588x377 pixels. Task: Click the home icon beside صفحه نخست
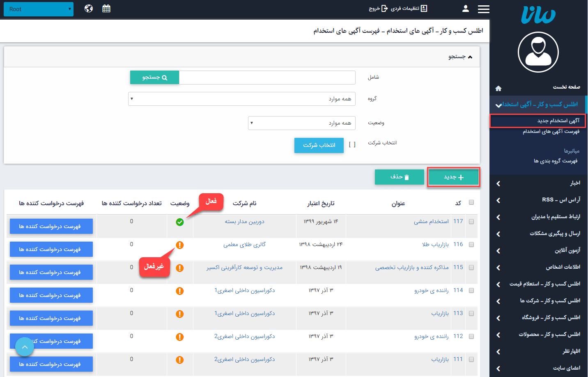tap(498, 88)
